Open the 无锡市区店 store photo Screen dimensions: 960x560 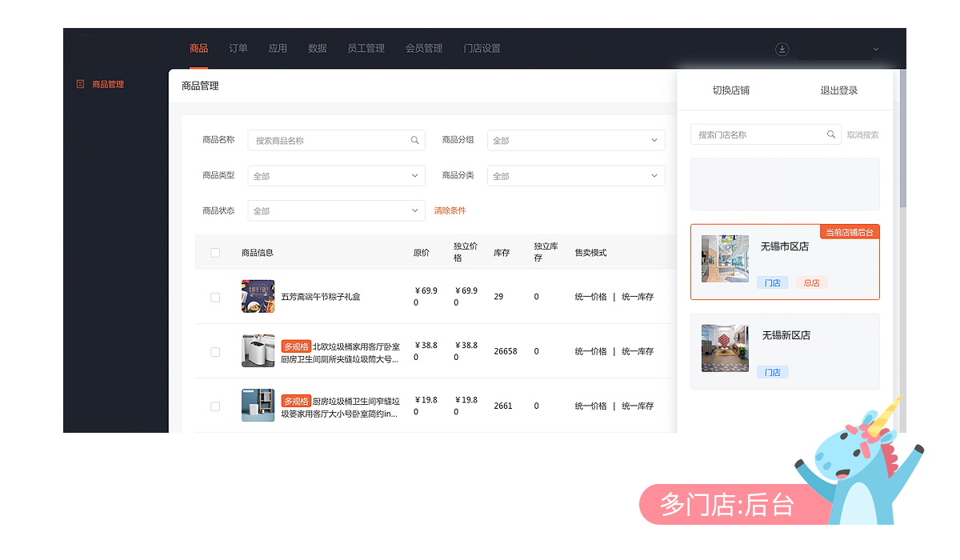(725, 258)
